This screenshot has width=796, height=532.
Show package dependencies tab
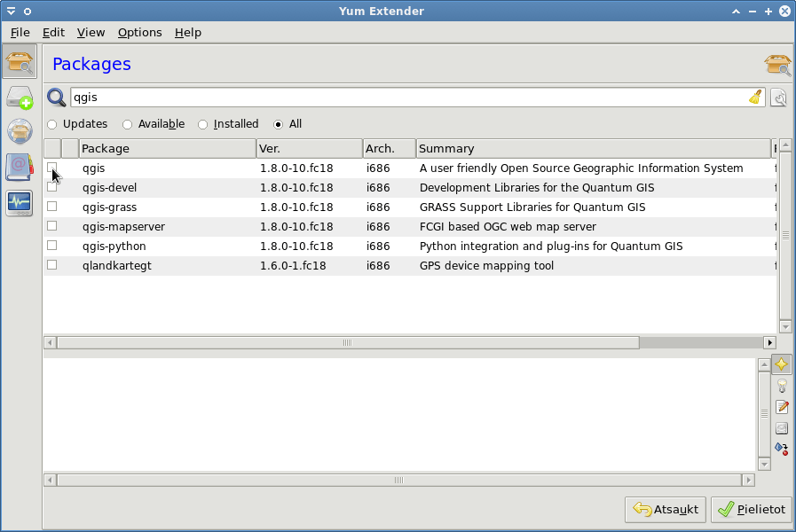[782, 449]
